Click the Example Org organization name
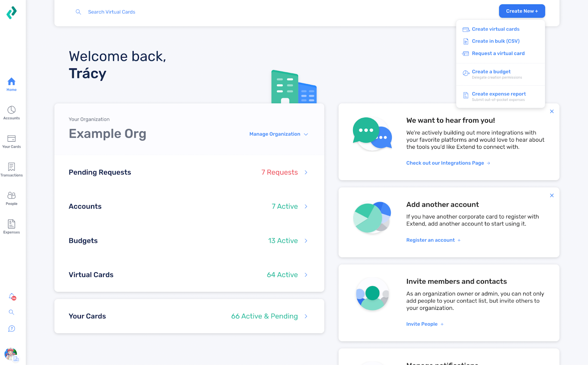Image resolution: width=588 pixels, height=365 pixels. 107,134
